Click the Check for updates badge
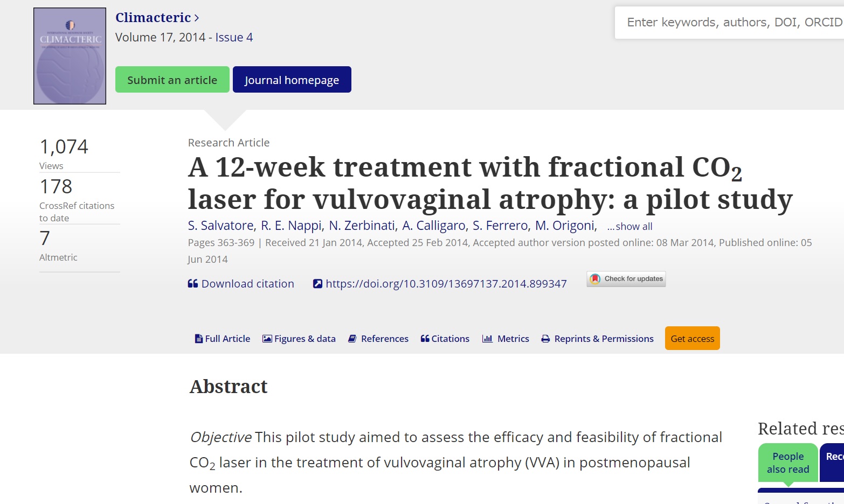The height and width of the screenshot is (504, 844). (626, 279)
